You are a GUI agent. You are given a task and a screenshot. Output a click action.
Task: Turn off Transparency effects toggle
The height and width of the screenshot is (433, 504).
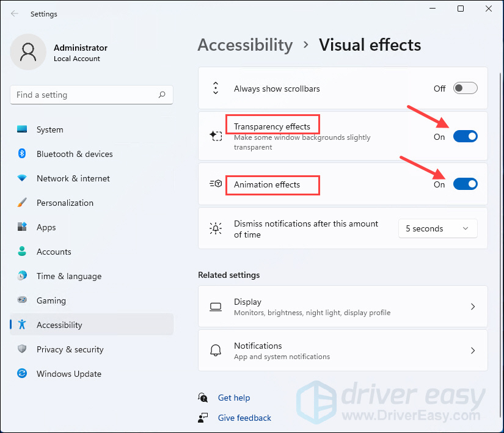pyautogui.click(x=465, y=136)
